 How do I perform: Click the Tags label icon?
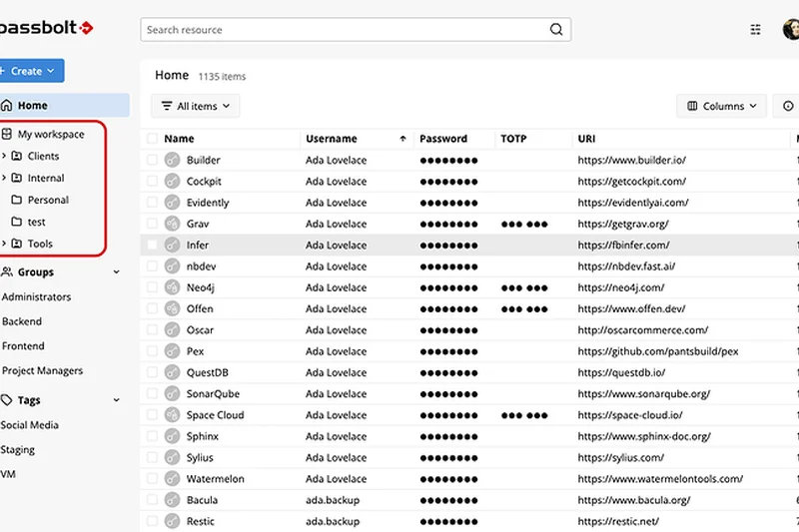click(x=7, y=400)
